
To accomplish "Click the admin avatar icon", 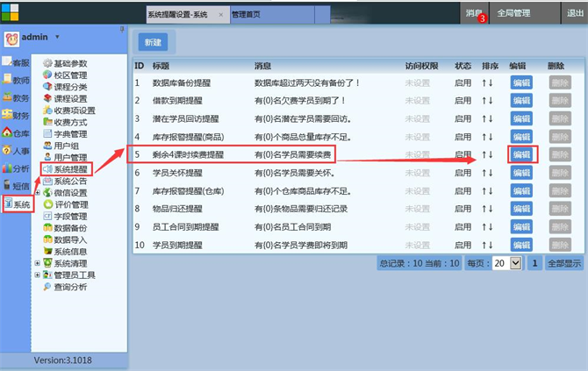I will coord(11,39).
